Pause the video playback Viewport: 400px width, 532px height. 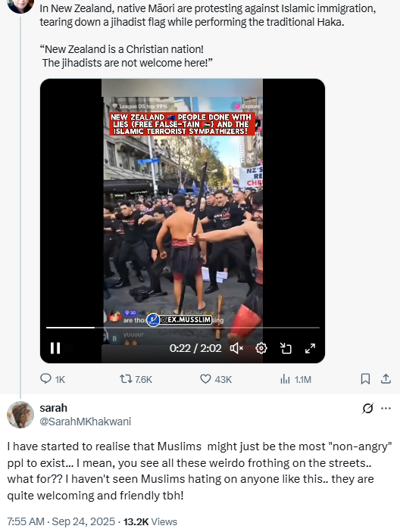[x=55, y=348]
